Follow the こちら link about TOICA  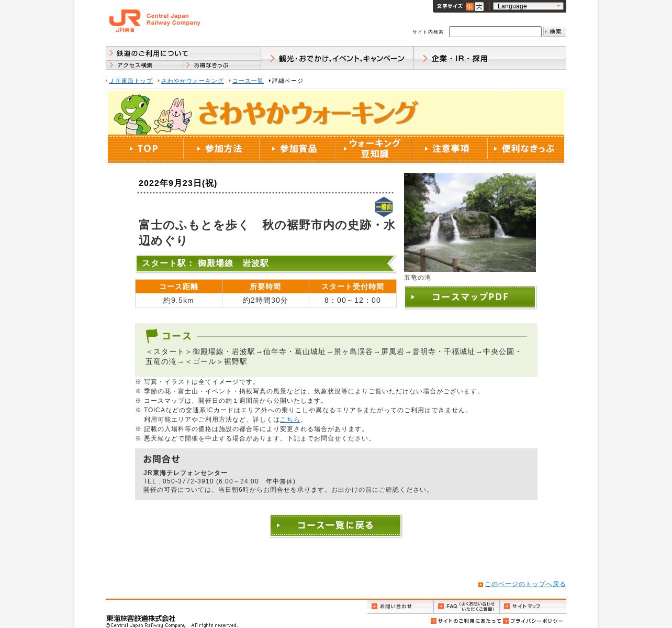click(x=290, y=420)
